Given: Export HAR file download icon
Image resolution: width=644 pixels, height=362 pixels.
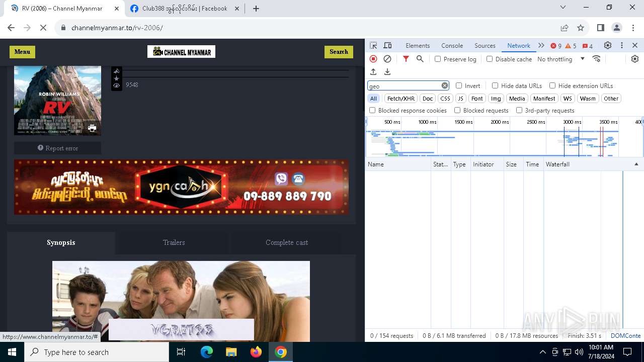Looking at the screenshot, I should click(387, 72).
